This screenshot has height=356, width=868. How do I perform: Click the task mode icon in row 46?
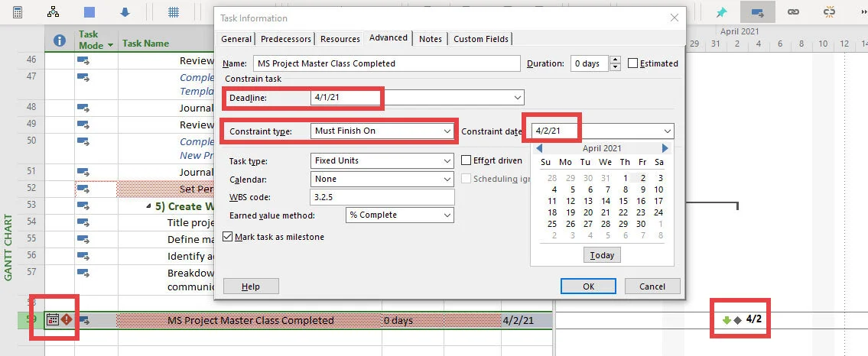click(x=83, y=61)
